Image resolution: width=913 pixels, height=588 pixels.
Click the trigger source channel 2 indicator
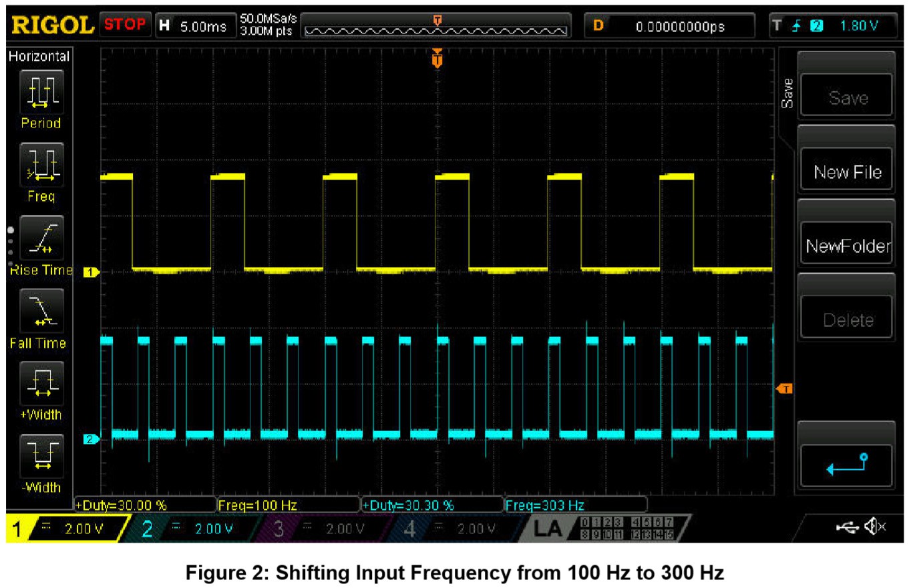click(x=815, y=26)
